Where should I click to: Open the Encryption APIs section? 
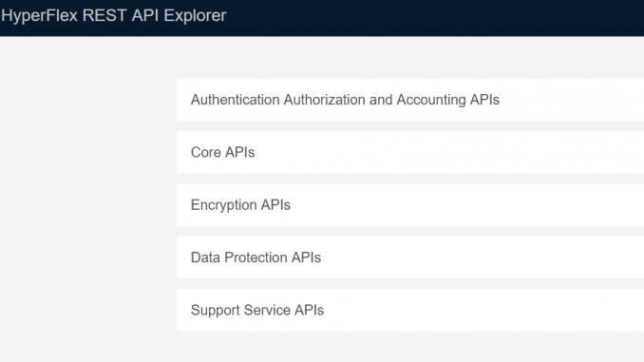(x=410, y=205)
